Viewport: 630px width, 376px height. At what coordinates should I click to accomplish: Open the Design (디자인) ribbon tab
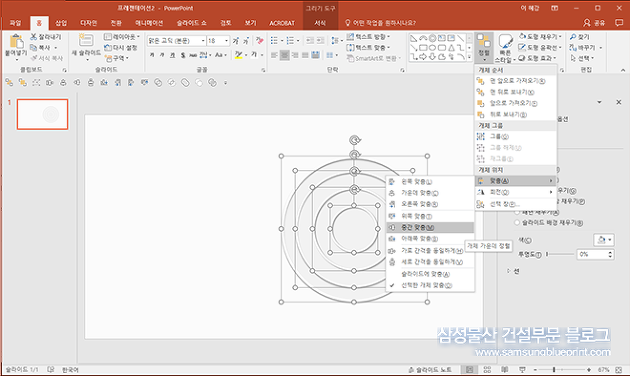click(x=88, y=23)
